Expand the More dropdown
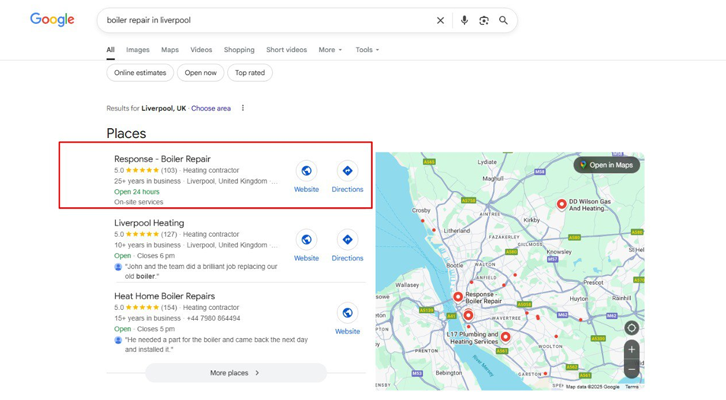The width and height of the screenshot is (726, 400). (x=330, y=50)
